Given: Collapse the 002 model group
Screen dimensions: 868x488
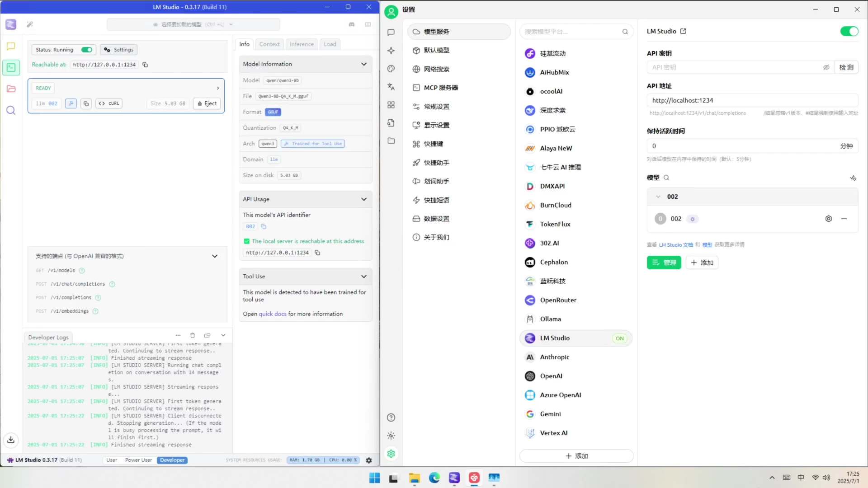Looking at the screenshot, I should (x=658, y=197).
